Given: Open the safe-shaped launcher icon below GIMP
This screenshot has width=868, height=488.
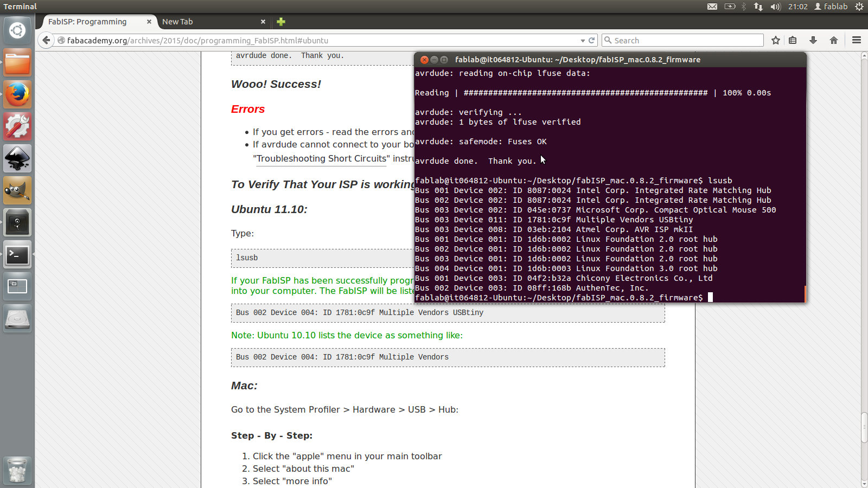Looking at the screenshot, I should pyautogui.click(x=17, y=222).
